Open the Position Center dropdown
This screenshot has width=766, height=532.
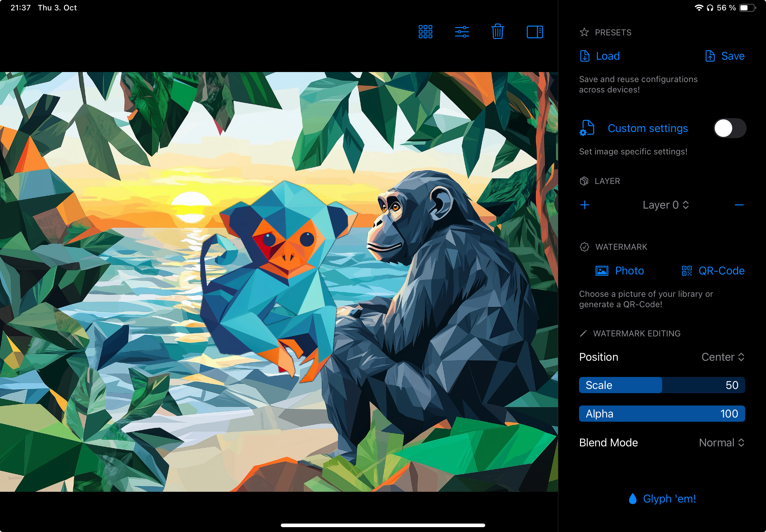[723, 357]
